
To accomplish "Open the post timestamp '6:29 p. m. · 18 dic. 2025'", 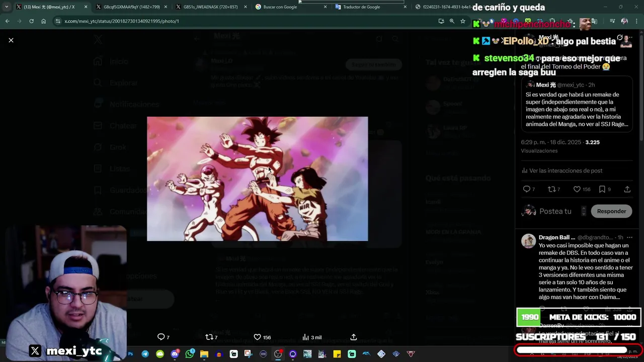I will (x=551, y=142).
